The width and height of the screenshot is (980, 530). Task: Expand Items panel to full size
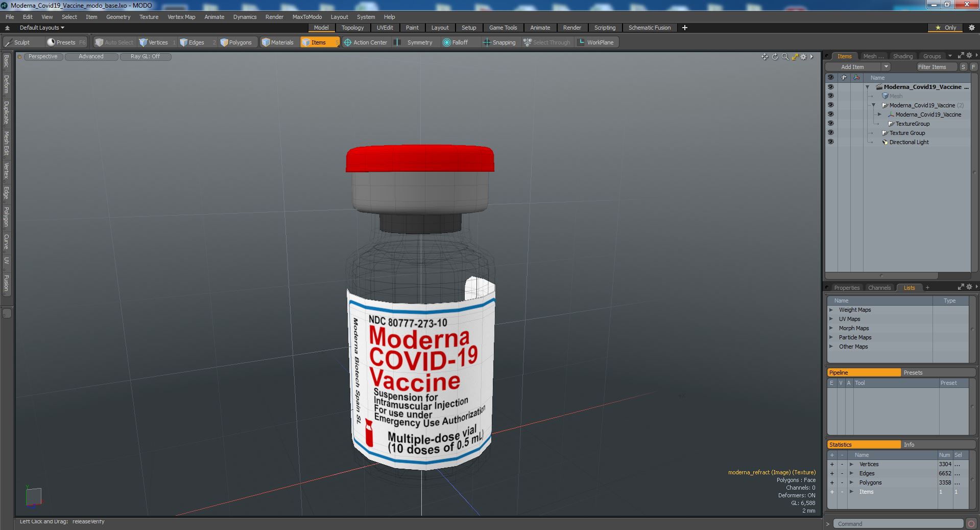[x=961, y=56]
